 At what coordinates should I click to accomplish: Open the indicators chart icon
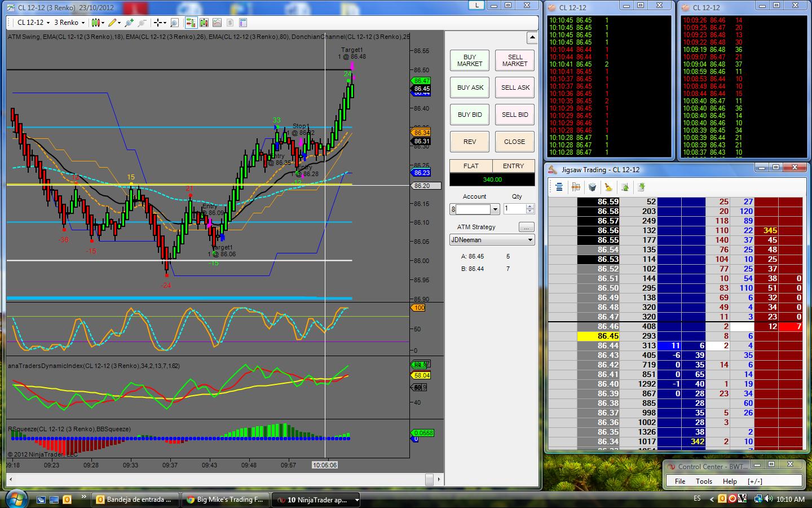point(217,23)
